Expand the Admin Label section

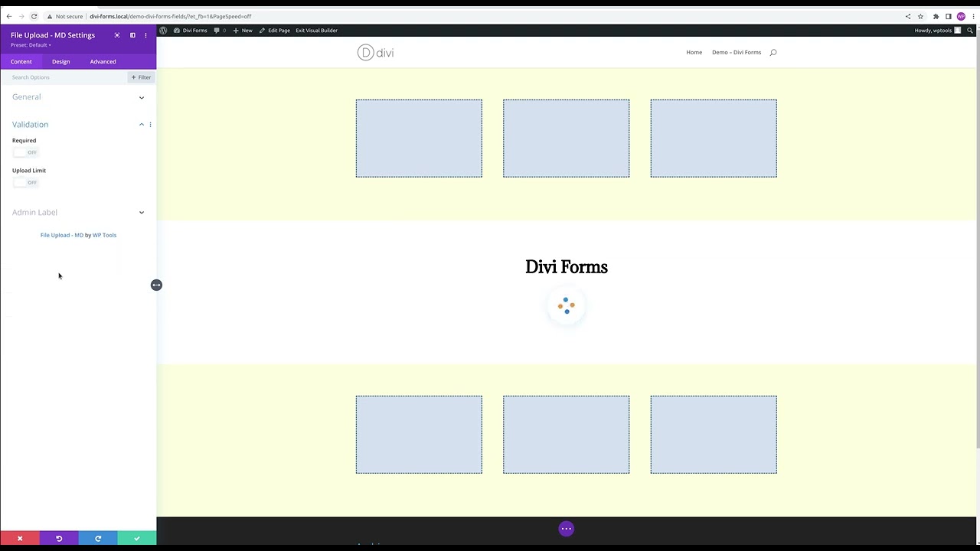(142, 212)
